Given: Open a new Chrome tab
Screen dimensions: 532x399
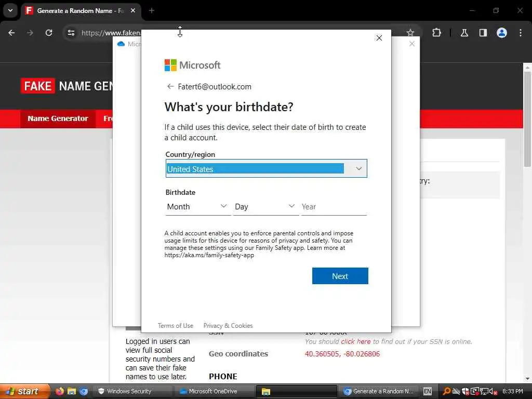Looking at the screenshot, I should [152, 11].
